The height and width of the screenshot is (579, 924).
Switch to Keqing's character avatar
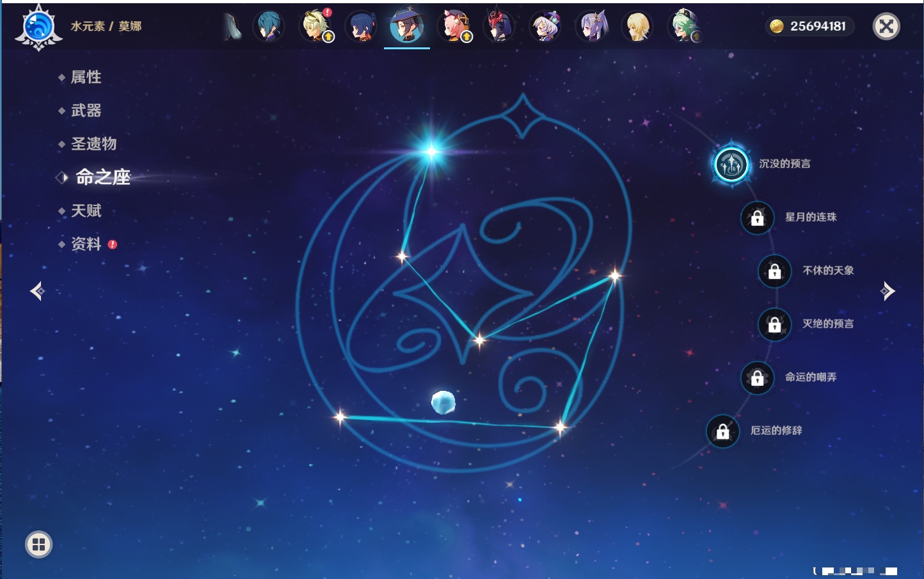pyautogui.click(x=592, y=27)
